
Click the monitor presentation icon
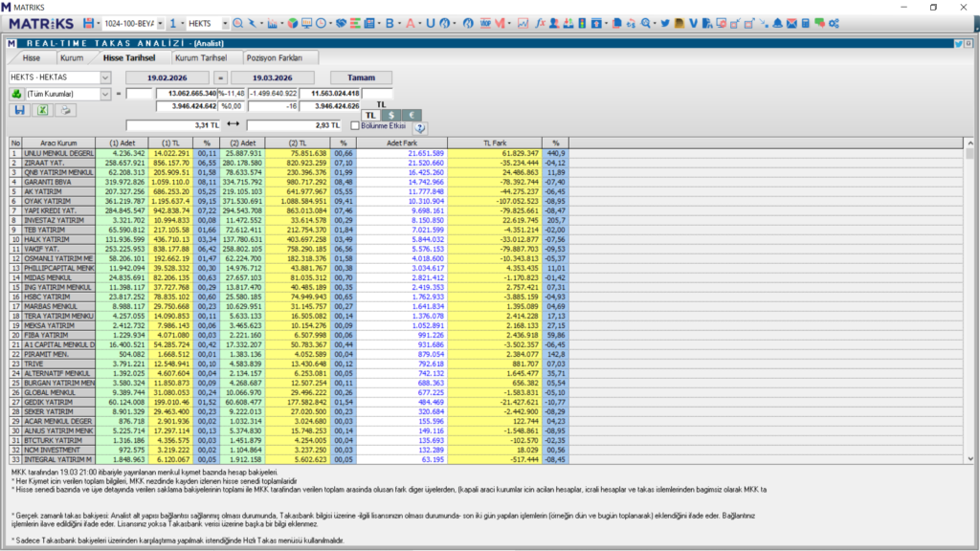pyautogui.click(x=306, y=23)
